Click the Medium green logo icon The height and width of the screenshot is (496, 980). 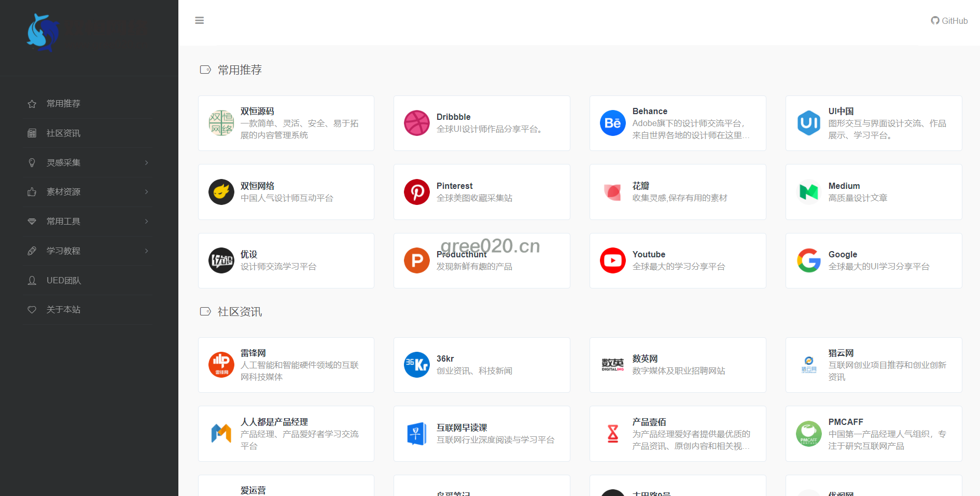[x=808, y=192]
